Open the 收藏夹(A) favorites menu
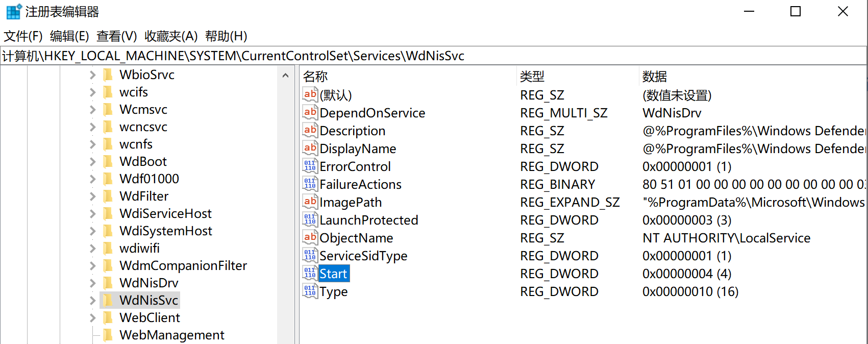 click(171, 36)
